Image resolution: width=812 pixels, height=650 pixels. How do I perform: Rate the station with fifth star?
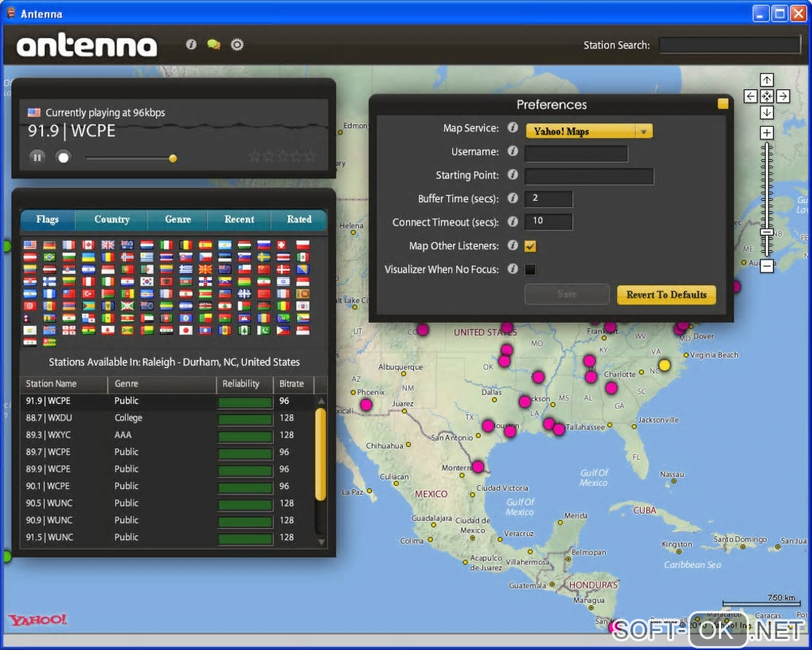pos(310,155)
